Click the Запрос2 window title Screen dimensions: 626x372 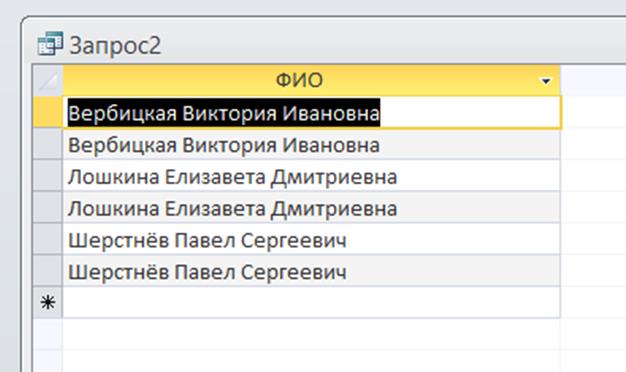(x=115, y=46)
